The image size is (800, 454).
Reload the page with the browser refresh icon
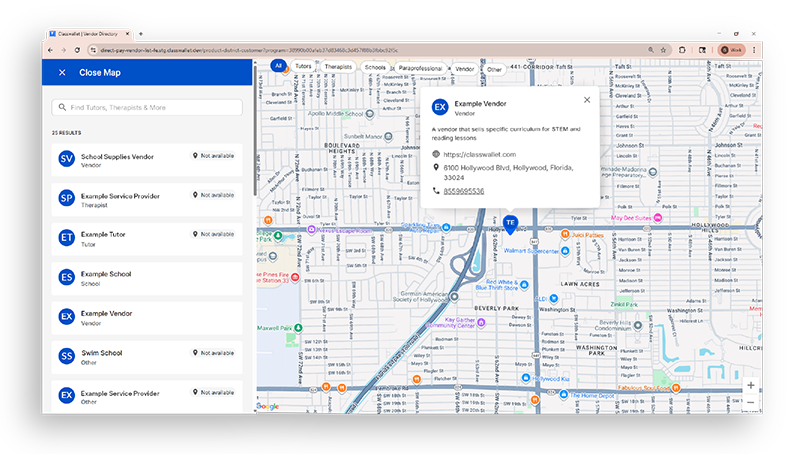[x=77, y=50]
